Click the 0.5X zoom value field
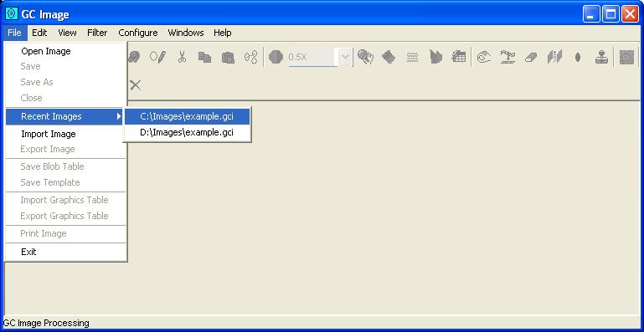 [x=312, y=57]
